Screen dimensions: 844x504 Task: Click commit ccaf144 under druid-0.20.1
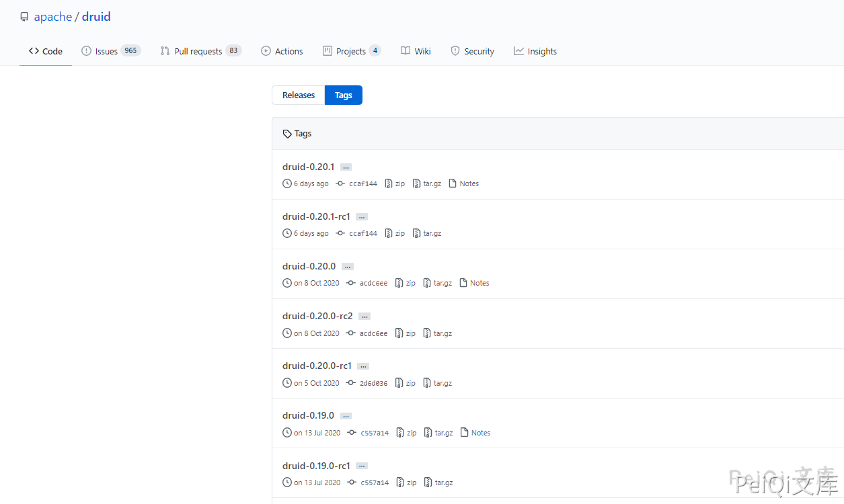[362, 183]
